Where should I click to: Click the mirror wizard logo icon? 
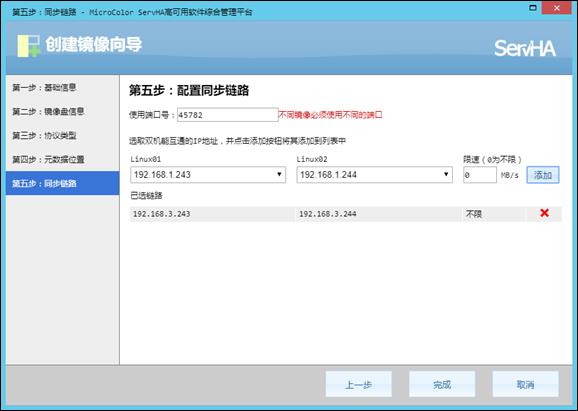(29, 46)
